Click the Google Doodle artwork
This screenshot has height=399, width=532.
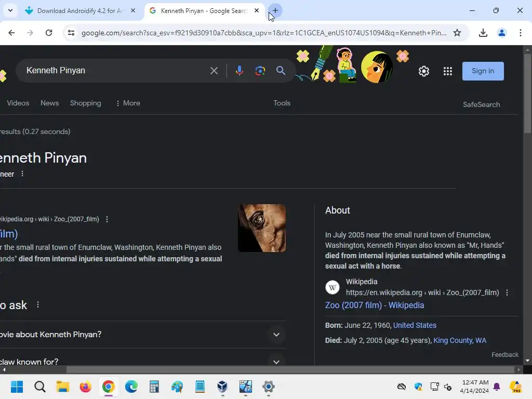tap(353, 64)
